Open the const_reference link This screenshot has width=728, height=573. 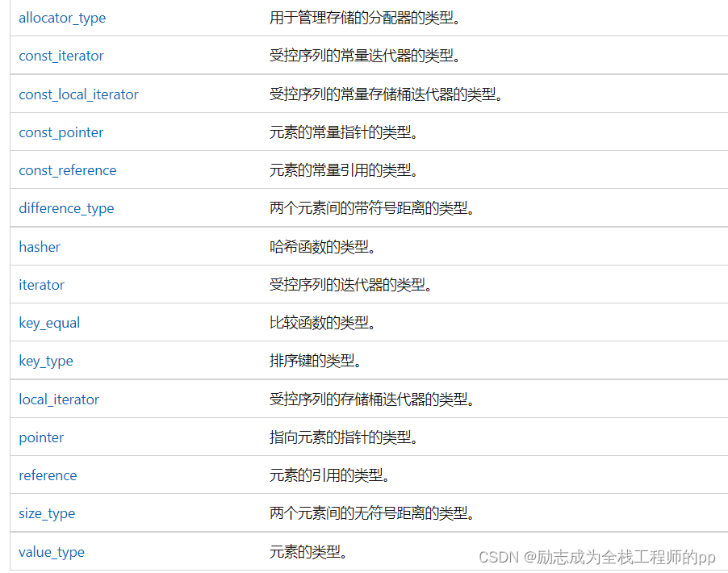pyautogui.click(x=67, y=170)
